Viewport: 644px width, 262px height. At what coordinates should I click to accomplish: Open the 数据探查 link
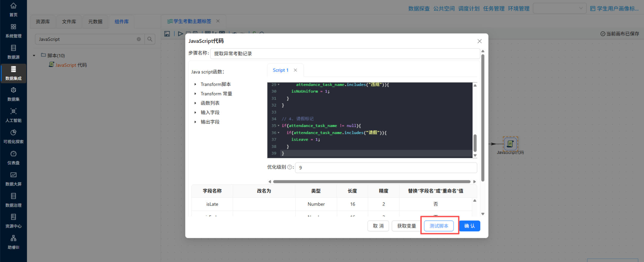point(419,9)
